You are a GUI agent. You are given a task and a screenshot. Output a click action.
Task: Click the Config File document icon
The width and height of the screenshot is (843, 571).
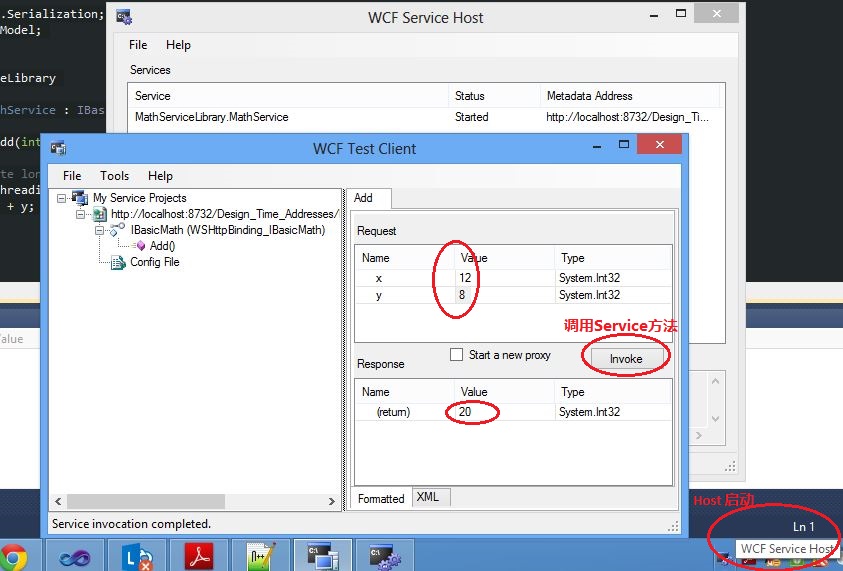coord(118,262)
